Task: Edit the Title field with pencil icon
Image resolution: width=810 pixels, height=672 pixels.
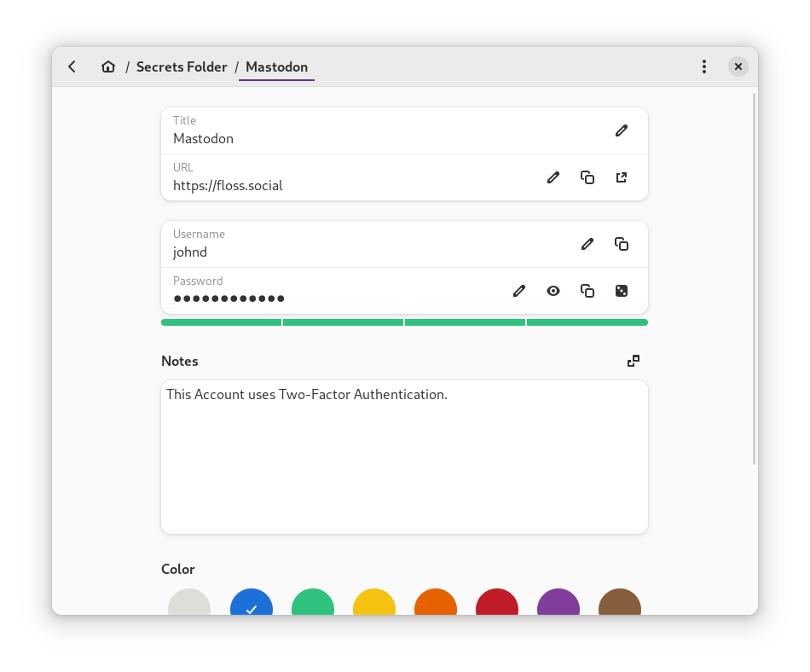Action: pyautogui.click(x=622, y=130)
